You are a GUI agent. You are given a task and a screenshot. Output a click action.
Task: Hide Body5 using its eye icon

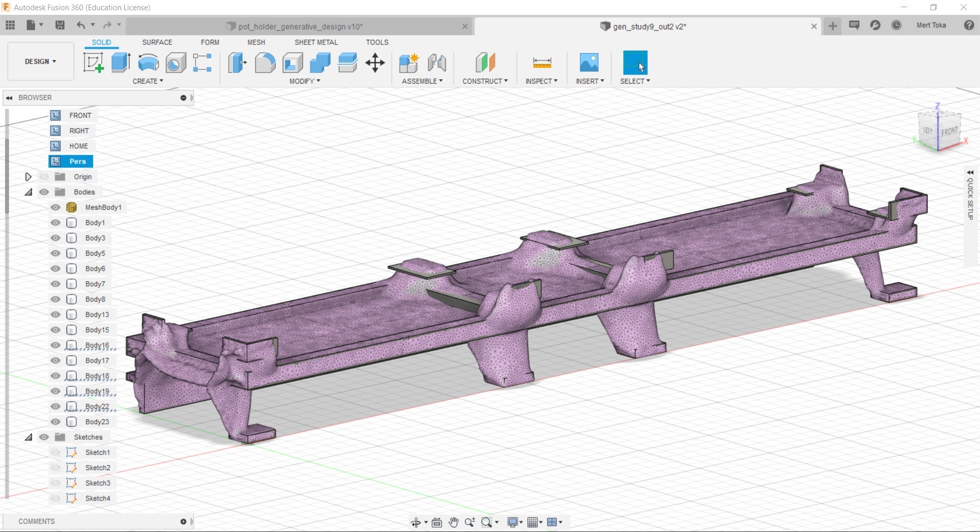[56, 253]
